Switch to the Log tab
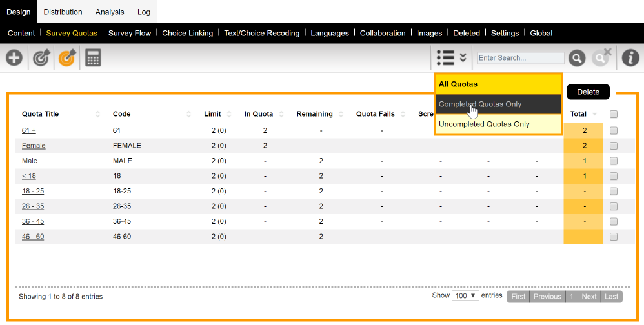 tap(144, 12)
